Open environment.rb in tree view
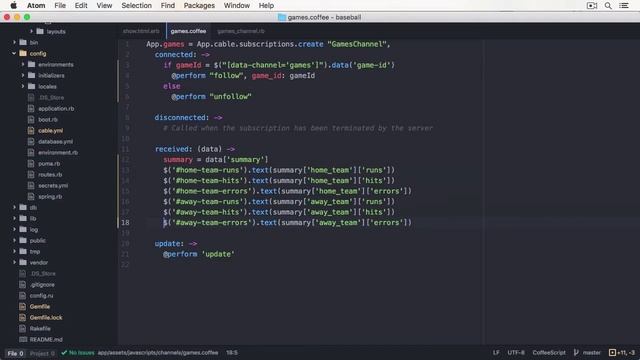The height and width of the screenshot is (360, 640). coord(58,152)
